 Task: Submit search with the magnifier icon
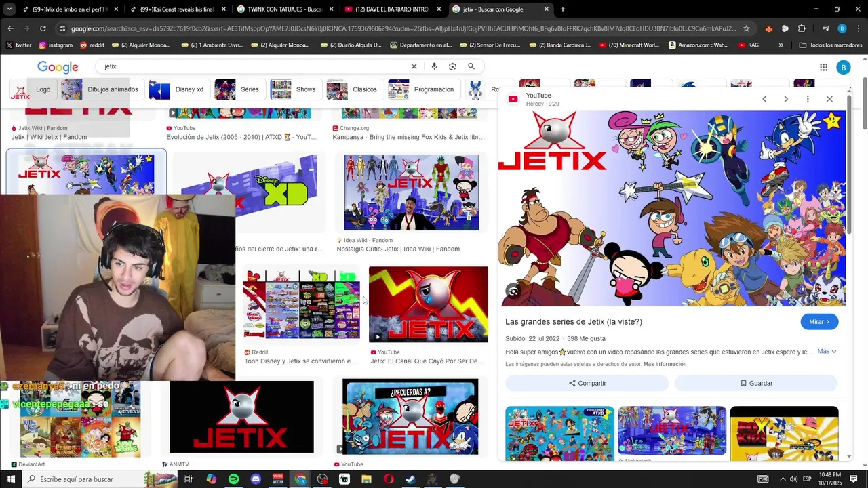point(471,66)
